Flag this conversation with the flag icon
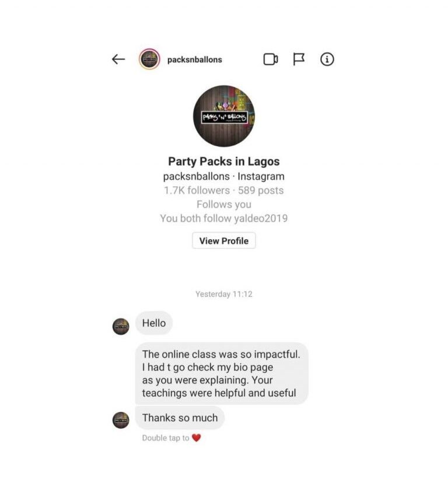Image resolution: width=448 pixels, height=500 pixels. pos(299,60)
